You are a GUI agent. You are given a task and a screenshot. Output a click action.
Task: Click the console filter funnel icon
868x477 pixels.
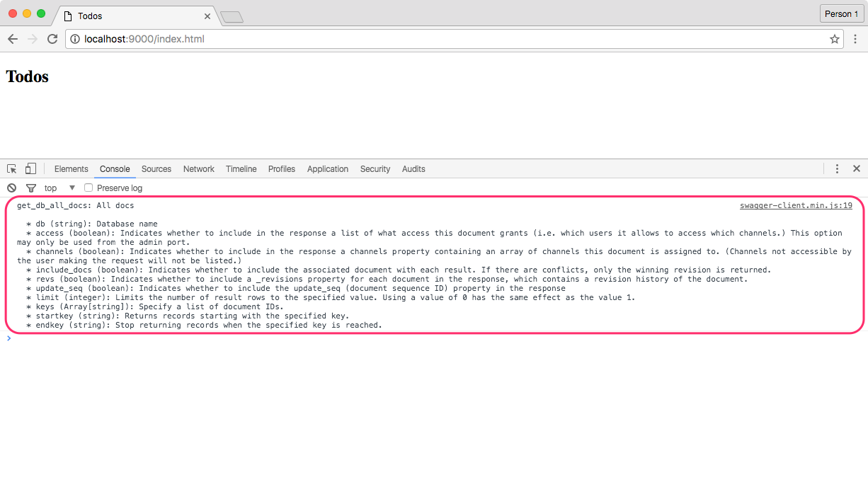[30, 188]
